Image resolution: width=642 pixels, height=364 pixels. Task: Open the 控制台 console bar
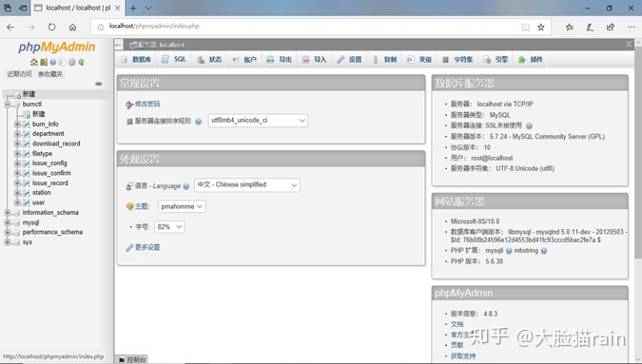coord(132,359)
